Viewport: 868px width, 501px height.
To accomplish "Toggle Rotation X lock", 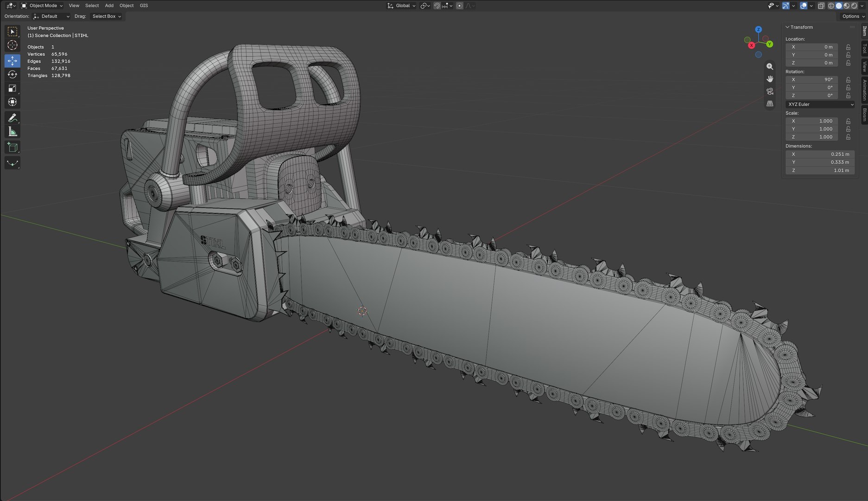I will pos(848,79).
